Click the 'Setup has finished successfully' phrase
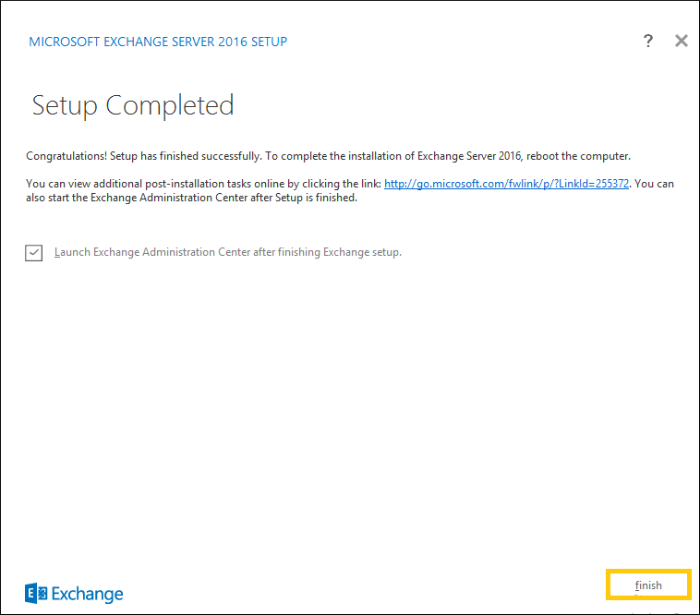This screenshot has width=700, height=615. [186, 156]
